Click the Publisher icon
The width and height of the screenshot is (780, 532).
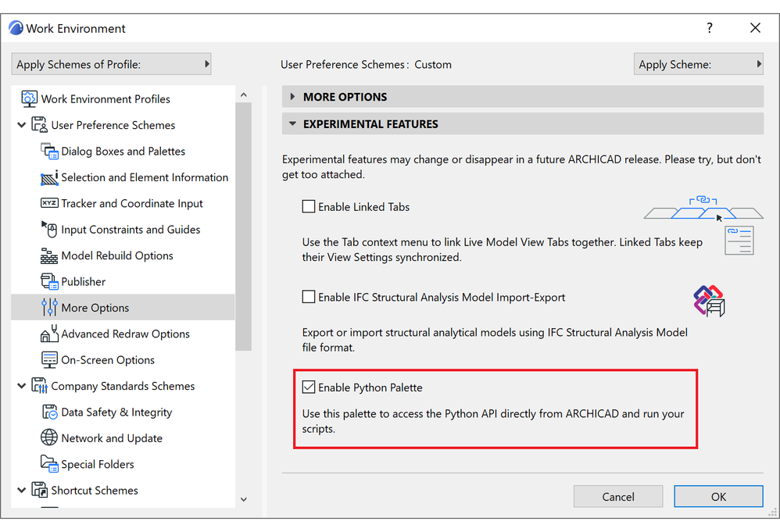click(x=49, y=281)
